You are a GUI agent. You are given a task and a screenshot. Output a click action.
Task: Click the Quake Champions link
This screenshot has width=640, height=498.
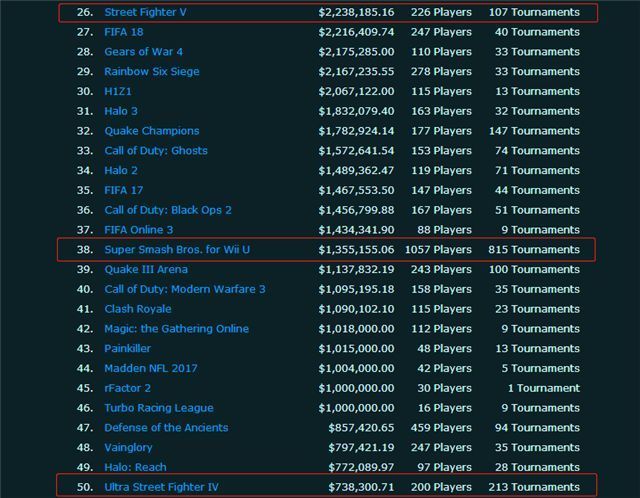coord(152,131)
